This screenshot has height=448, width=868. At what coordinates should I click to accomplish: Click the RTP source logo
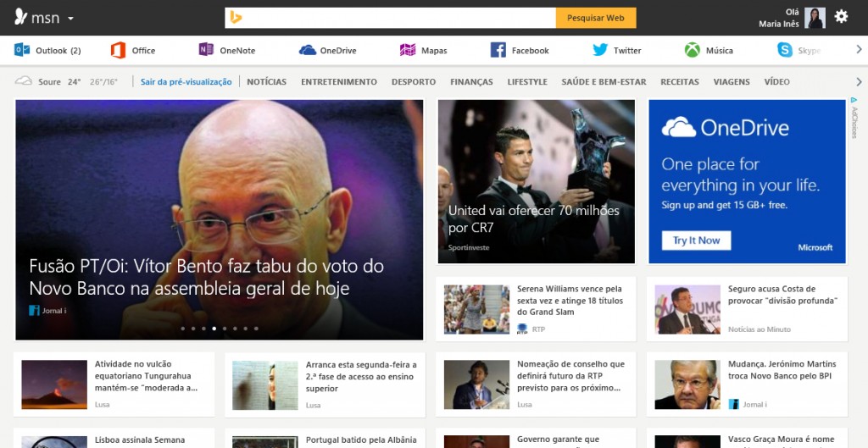point(522,329)
